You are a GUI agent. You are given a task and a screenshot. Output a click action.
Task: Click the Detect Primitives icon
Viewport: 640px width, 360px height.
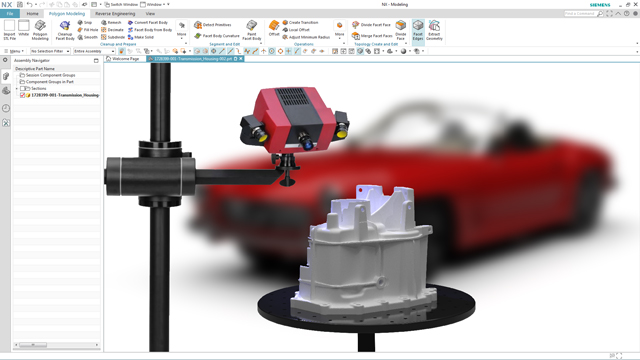pyautogui.click(x=198, y=25)
